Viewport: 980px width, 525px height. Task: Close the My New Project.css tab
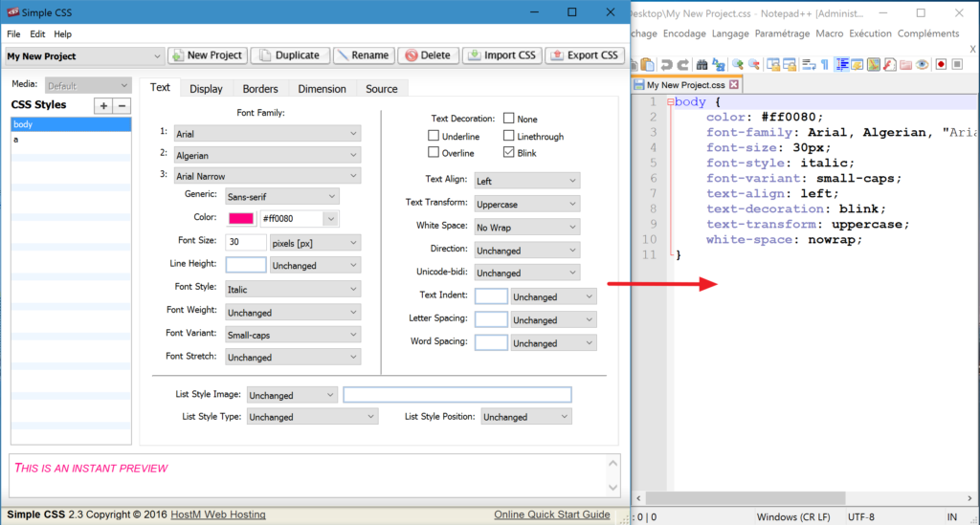point(734,84)
